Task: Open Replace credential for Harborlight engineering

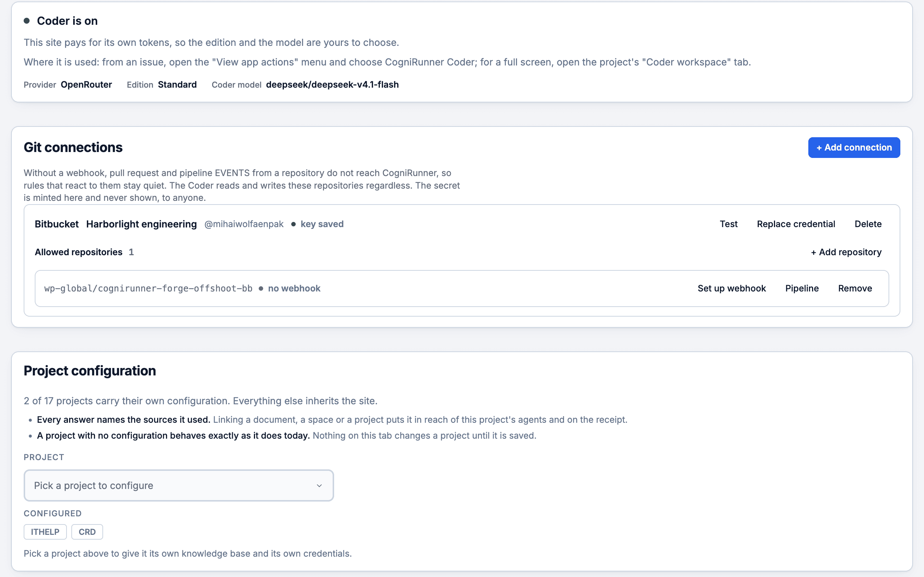Action: point(796,224)
